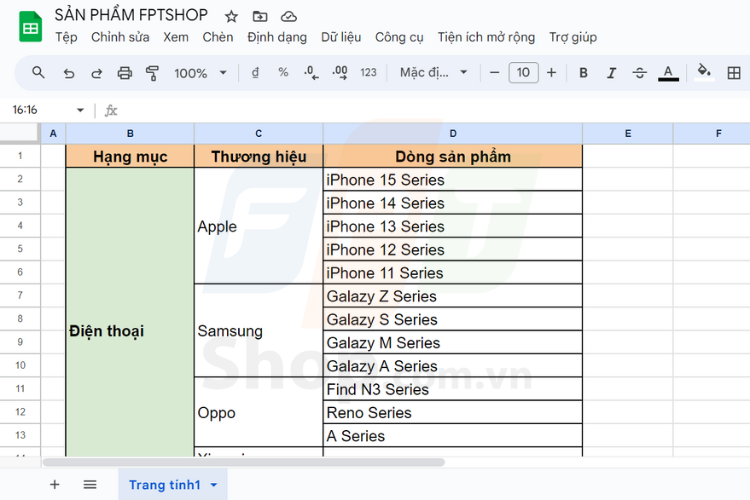Viewport: 750px width, 500px height.
Task: Open the Công cụ menu
Action: click(x=399, y=37)
